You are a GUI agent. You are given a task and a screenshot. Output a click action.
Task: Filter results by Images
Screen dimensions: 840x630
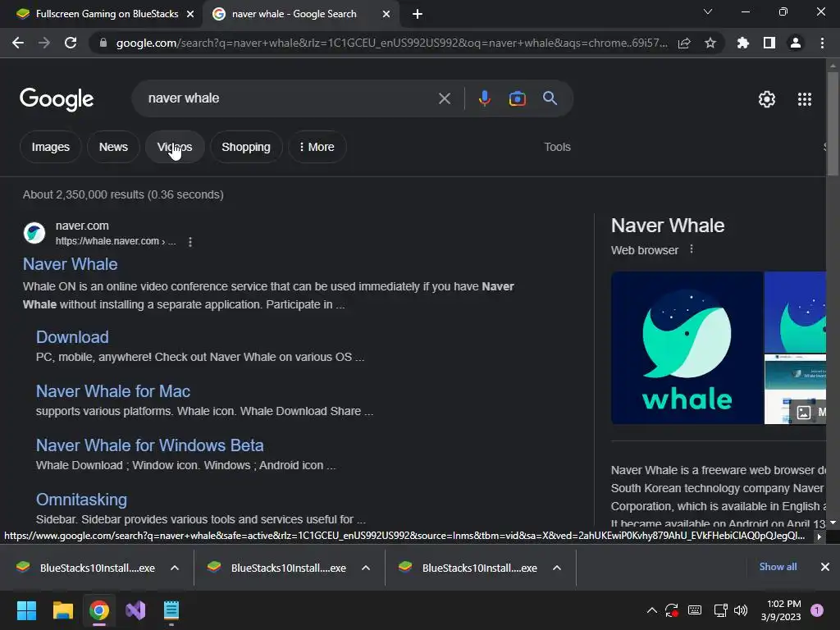click(x=50, y=147)
